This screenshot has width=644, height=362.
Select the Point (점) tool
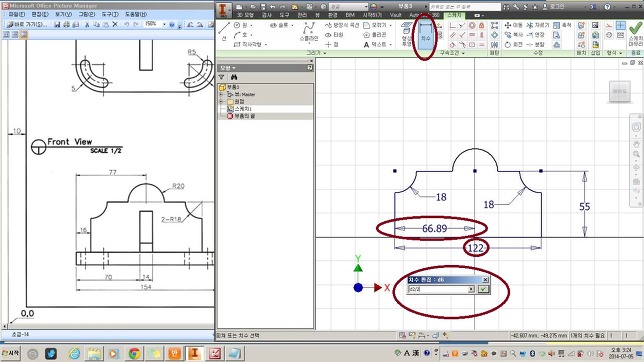pos(332,44)
